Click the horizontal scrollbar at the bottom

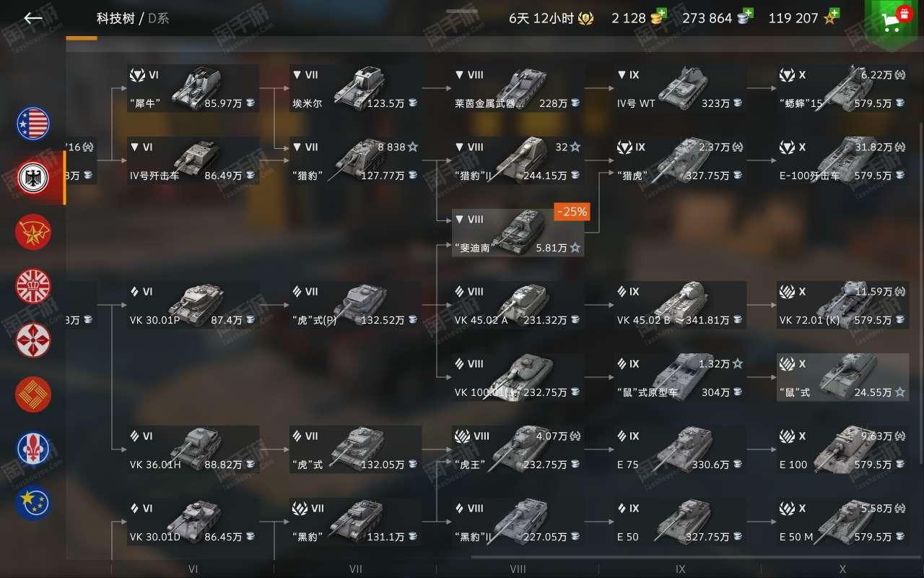pyautogui.click(x=696, y=557)
